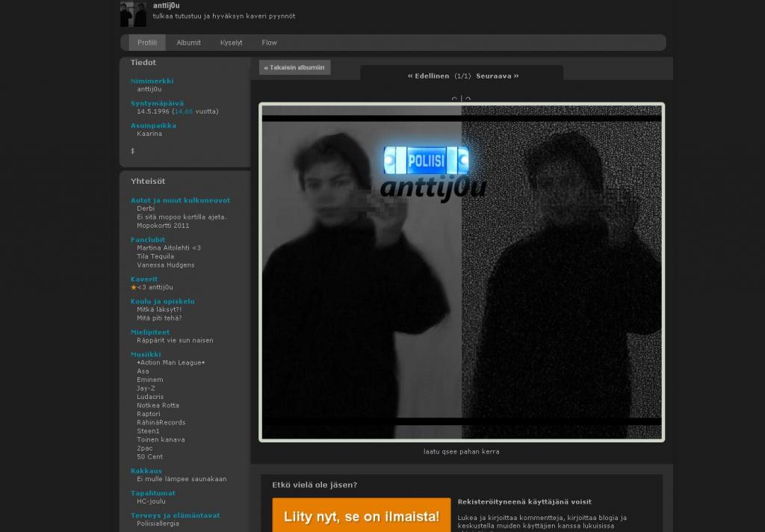
Task: Open the Mielipiteet category
Action: (x=150, y=332)
